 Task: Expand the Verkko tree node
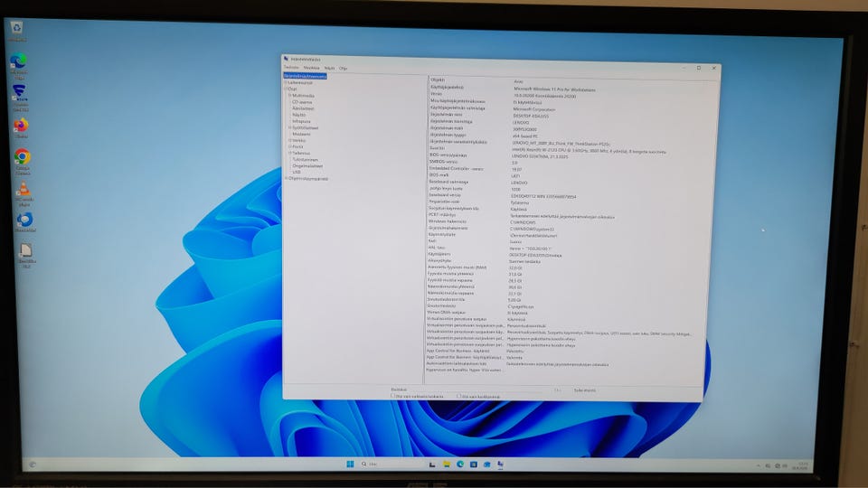tap(289, 141)
